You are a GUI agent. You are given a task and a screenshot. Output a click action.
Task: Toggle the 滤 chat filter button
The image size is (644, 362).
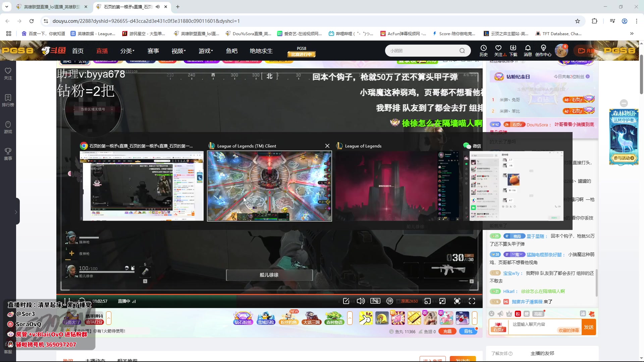(583, 314)
